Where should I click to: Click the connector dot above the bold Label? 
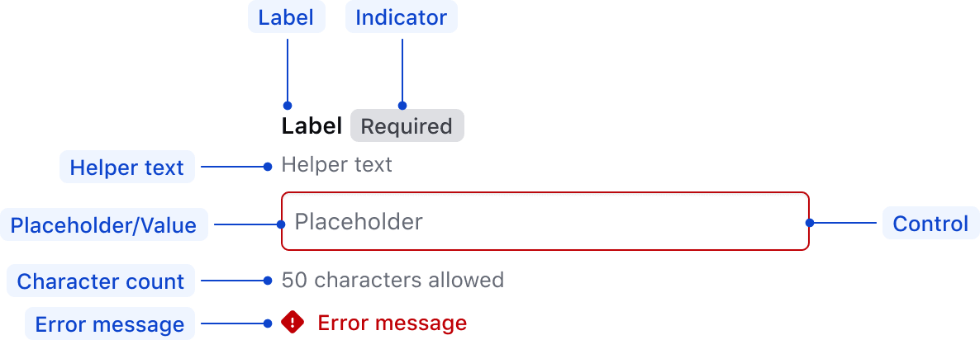click(x=288, y=106)
